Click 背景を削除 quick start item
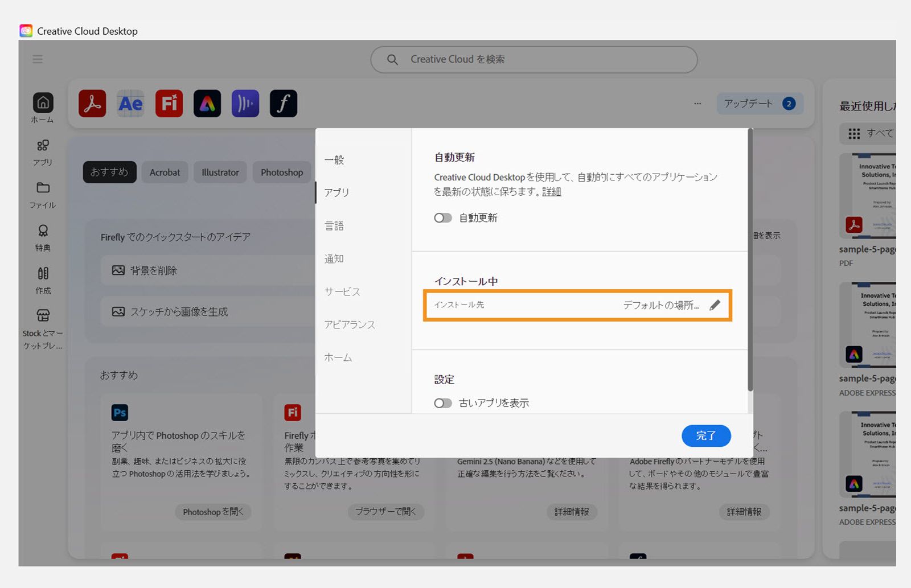Viewport: 911px width, 588px height. (208, 270)
